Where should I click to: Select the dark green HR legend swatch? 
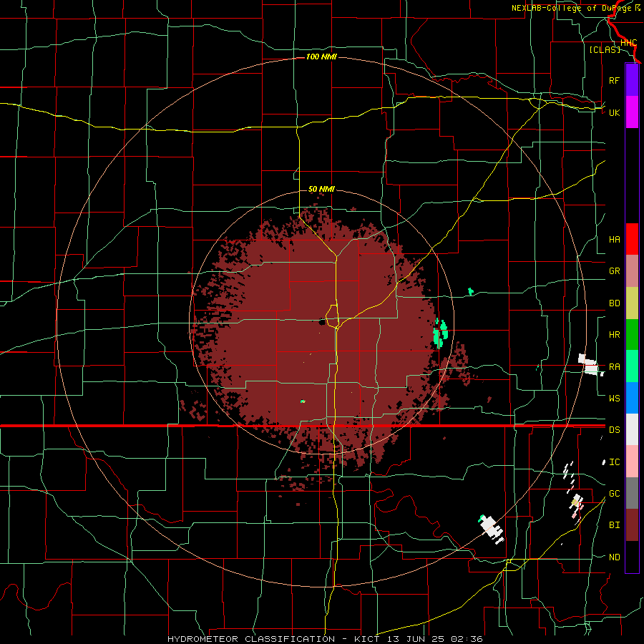tap(632, 334)
